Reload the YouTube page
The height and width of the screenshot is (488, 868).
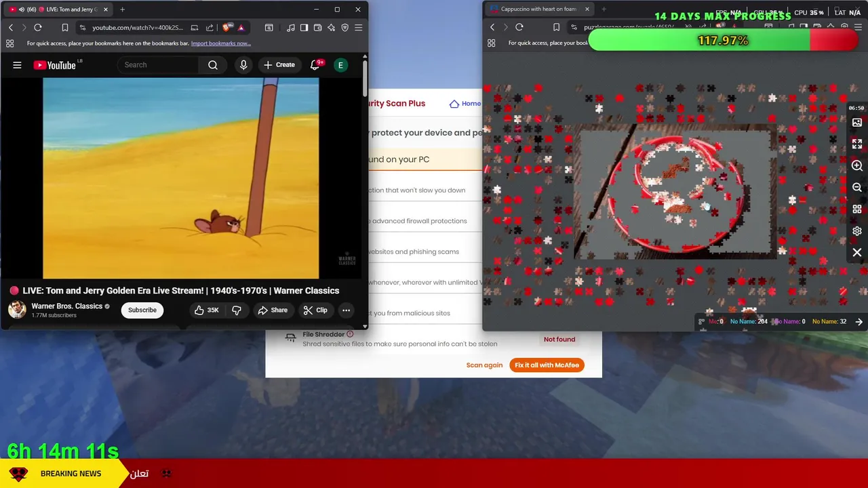pos(38,28)
